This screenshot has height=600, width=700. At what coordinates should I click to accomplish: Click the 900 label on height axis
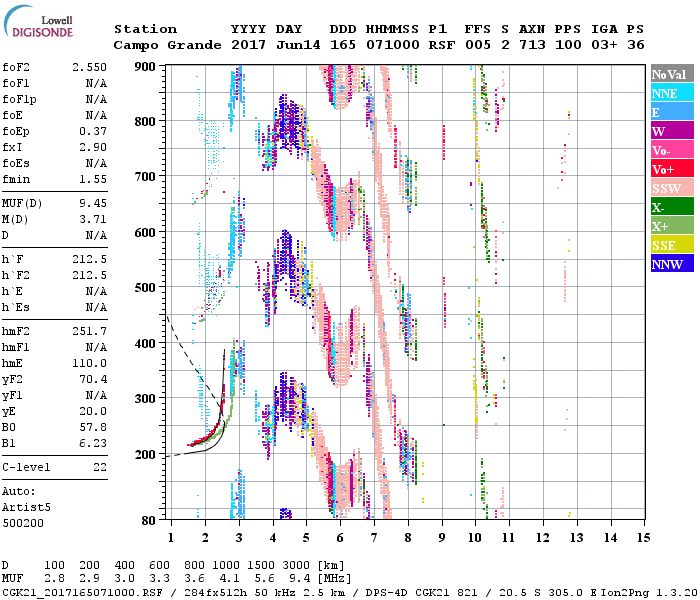146,67
